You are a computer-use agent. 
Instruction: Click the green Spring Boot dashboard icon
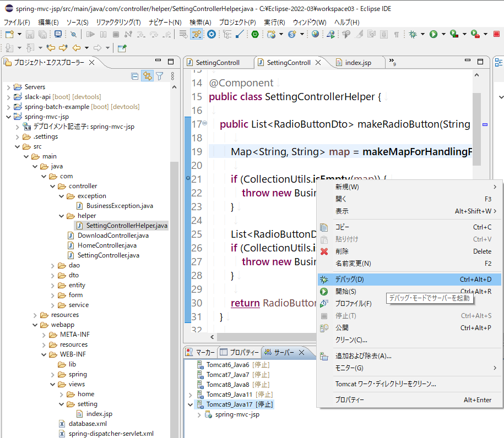tap(255, 34)
